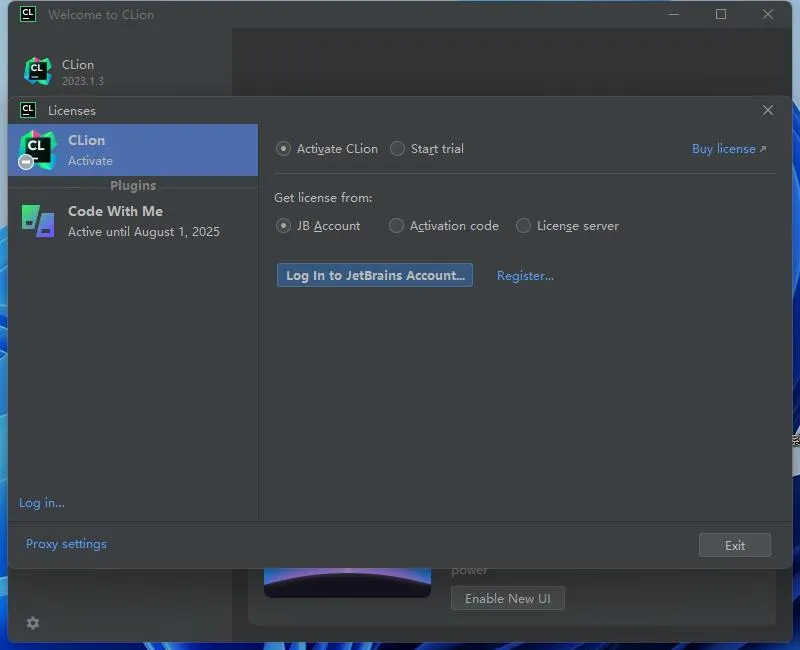800x650 pixels.
Task: Click the Code With Me plugin icon
Action: coord(38,221)
